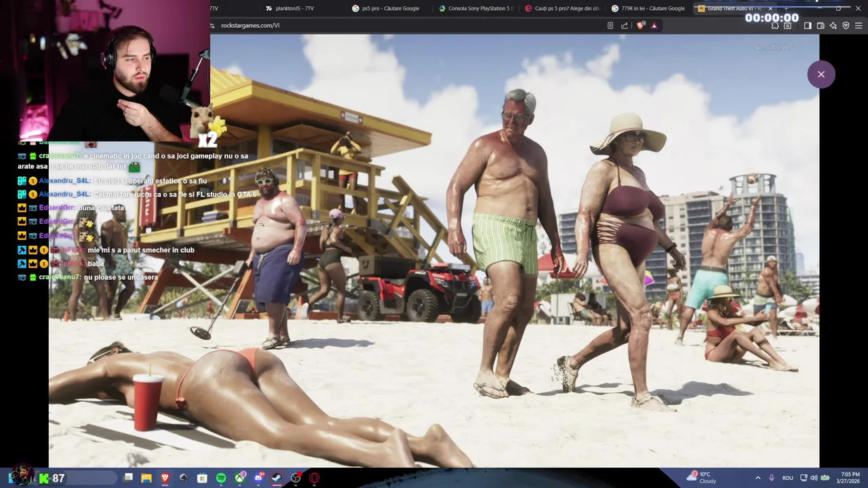Switch to the Consola Sony PlayStation 5 tab
The width and height of the screenshot is (868, 488).
pyautogui.click(x=477, y=8)
